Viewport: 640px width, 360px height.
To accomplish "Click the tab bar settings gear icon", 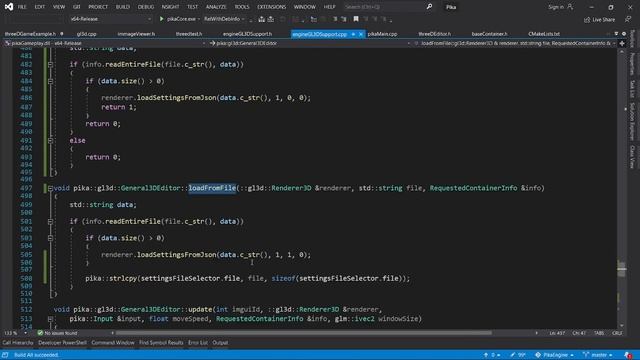I will click(624, 34).
